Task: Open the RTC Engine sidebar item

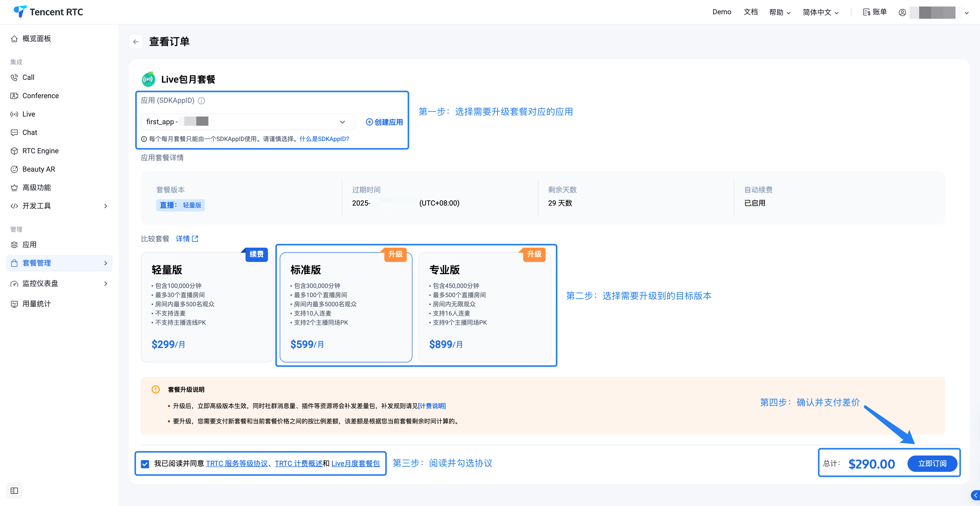Action: [40, 151]
